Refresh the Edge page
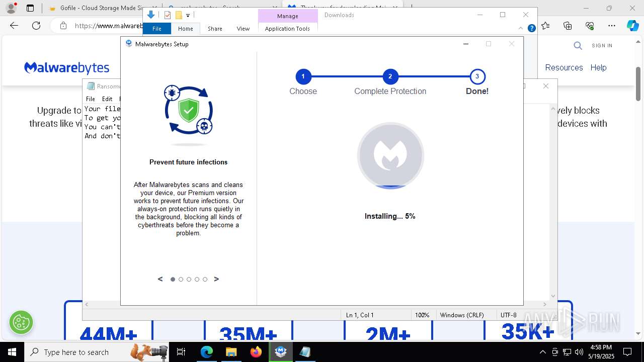 36,26
